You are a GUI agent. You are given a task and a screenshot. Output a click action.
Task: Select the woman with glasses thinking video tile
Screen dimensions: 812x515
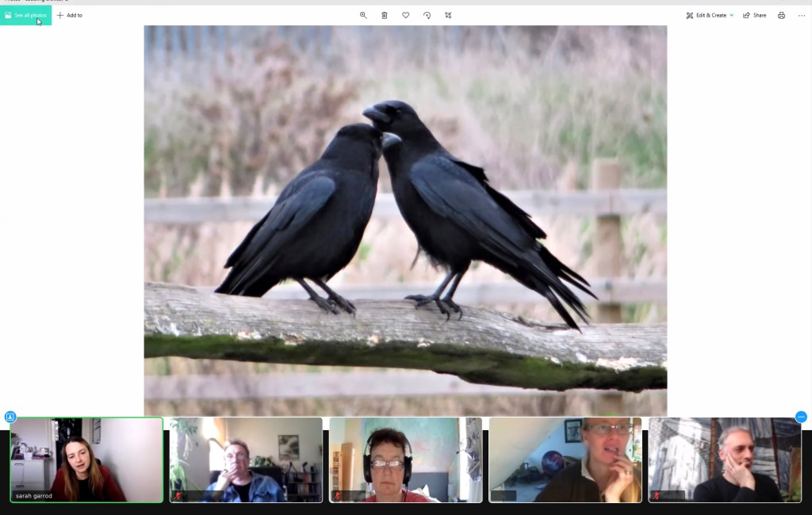(x=565, y=460)
